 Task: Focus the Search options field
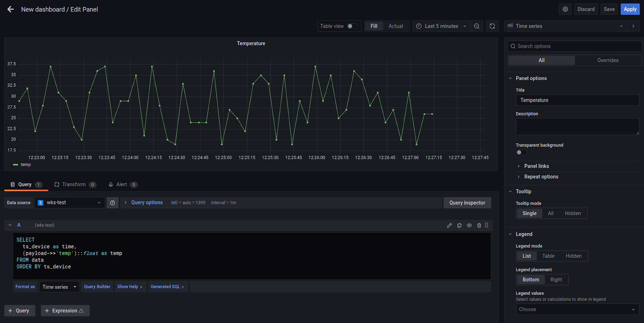click(x=575, y=46)
